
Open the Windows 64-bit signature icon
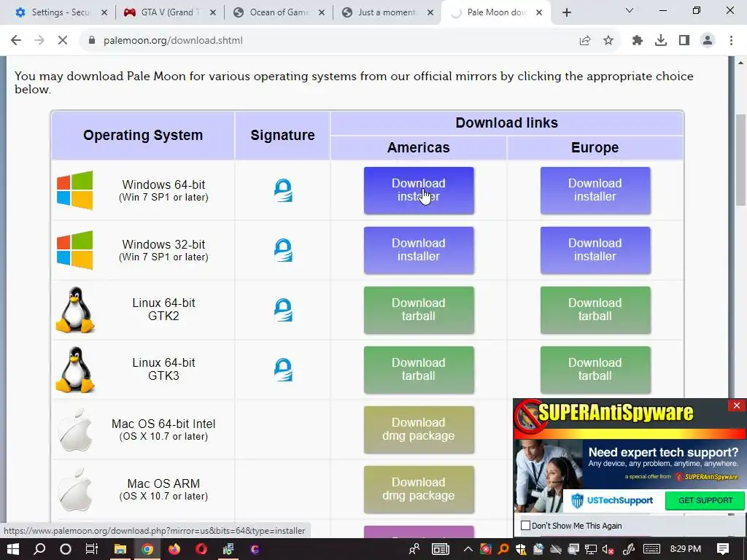(x=283, y=190)
